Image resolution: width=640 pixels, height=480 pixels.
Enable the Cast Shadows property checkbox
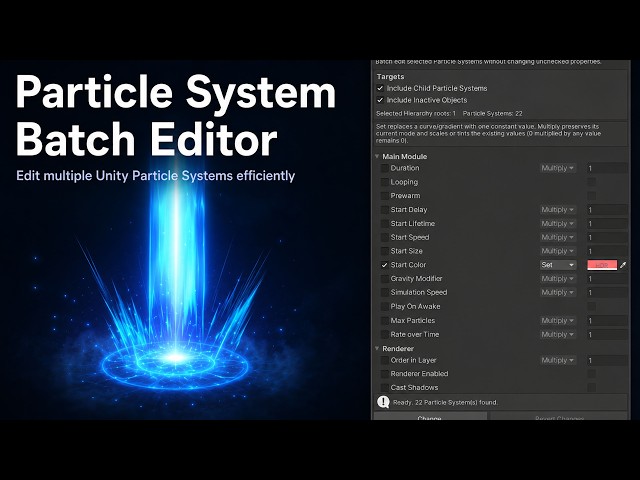pos(384,388)
